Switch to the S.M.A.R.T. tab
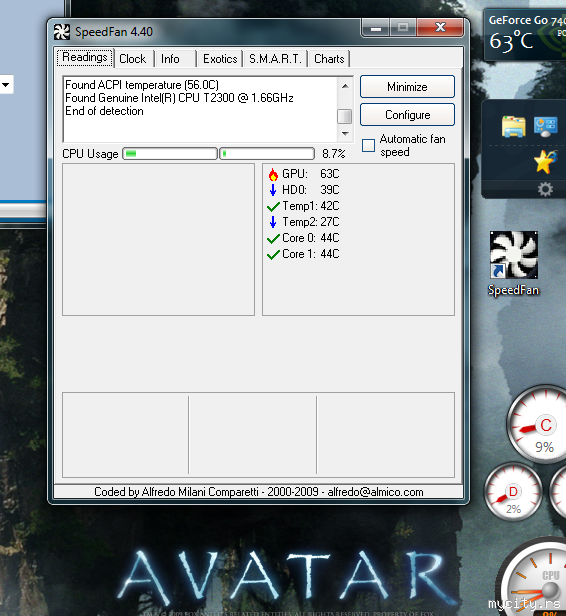The width and height of the screenshot is (566, 616). pyautogui.click(x=275, y=59)
